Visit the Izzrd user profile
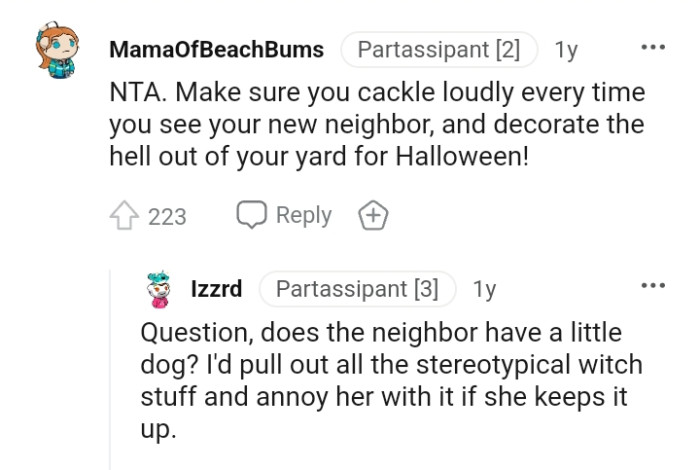700x470 pixels. click(217, 289)
